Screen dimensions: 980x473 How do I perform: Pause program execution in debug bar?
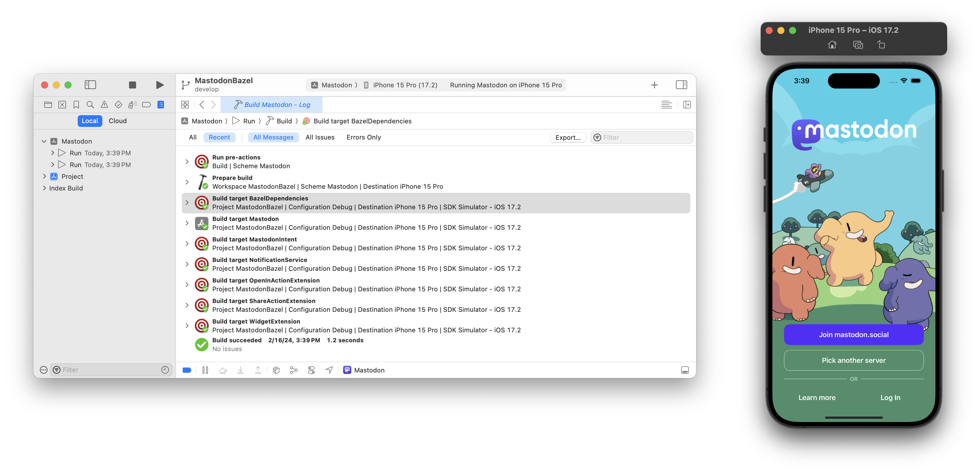tap(205, 370)
